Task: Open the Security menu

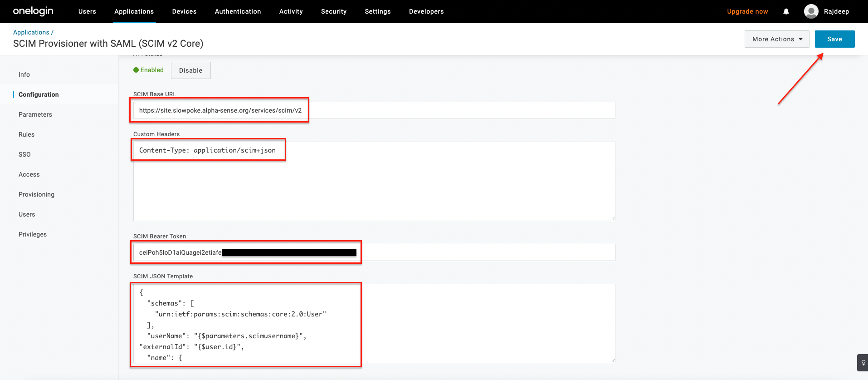Action: click(x=333, y=11)
